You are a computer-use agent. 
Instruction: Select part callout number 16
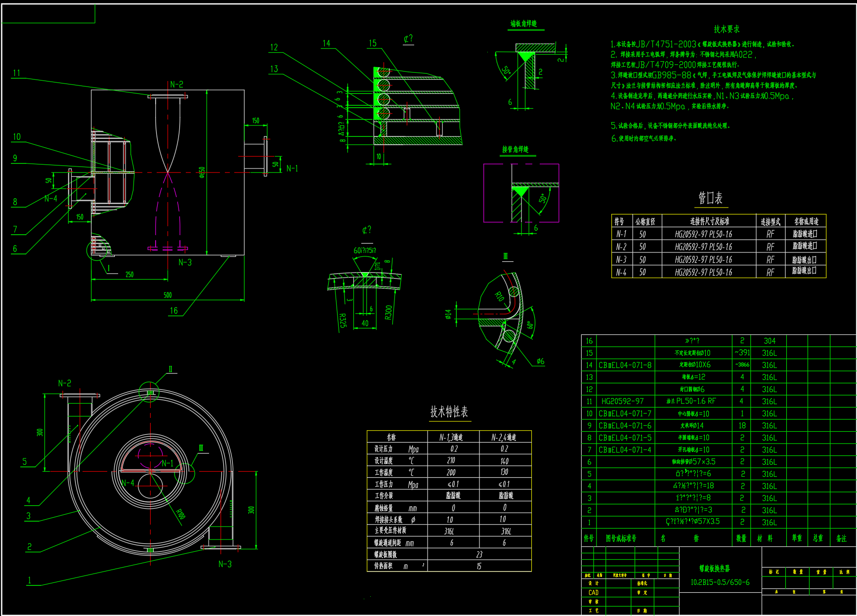[x=173, y=311]
